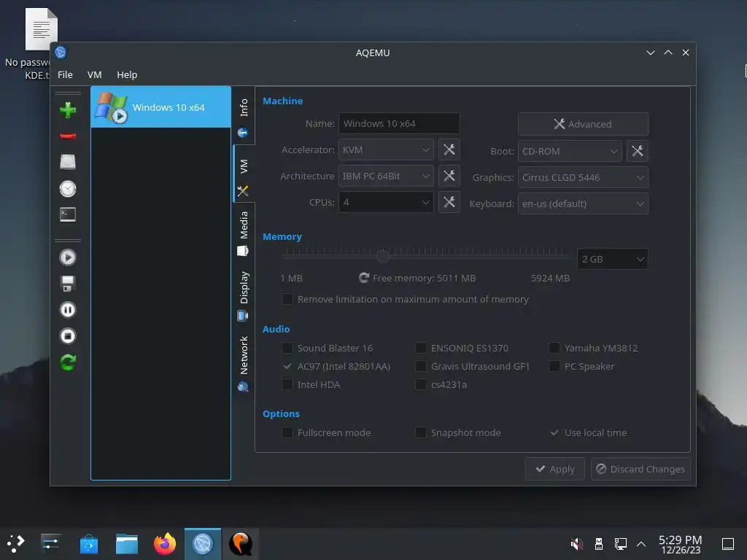Click the Apply button
Screen dimensions: 747x560
(555, 469)
